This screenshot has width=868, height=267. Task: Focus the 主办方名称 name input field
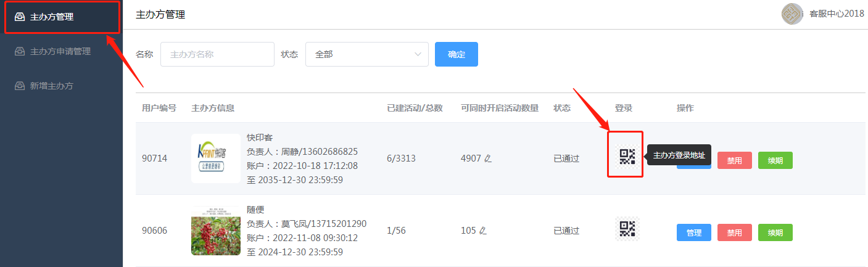pyautogui.click(x=217, y=54)
